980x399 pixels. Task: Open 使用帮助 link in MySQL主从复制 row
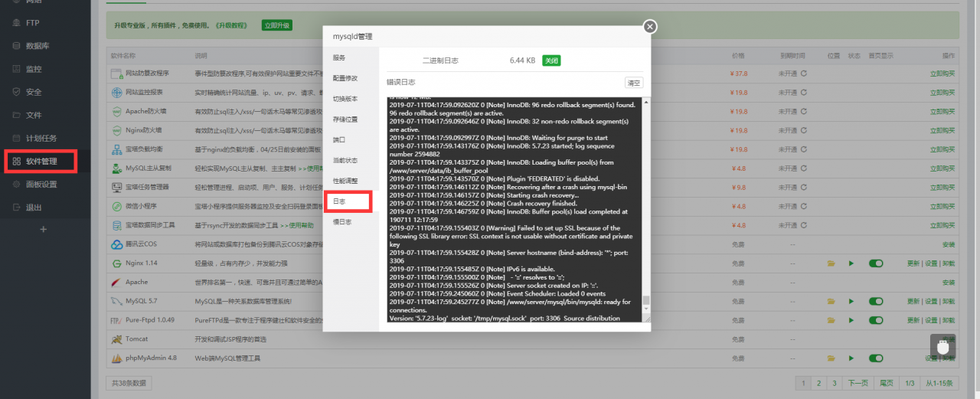click(312, 168)
